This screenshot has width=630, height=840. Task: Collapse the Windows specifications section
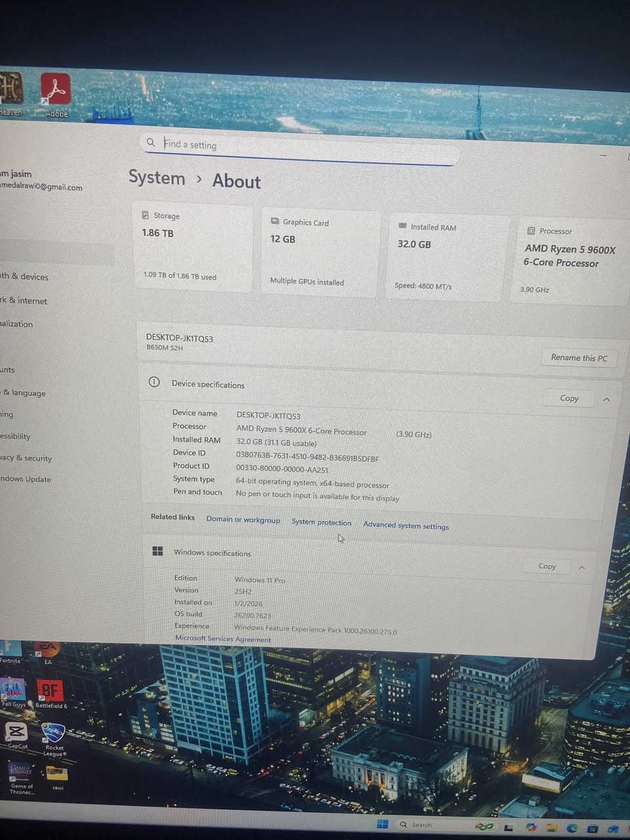click(x=582, y=567)
